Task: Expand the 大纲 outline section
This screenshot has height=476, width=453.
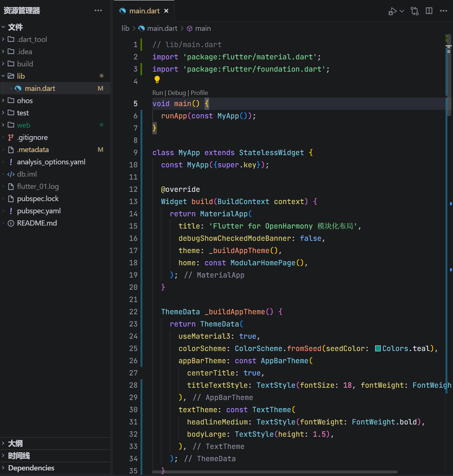Action: click(55, 443)
